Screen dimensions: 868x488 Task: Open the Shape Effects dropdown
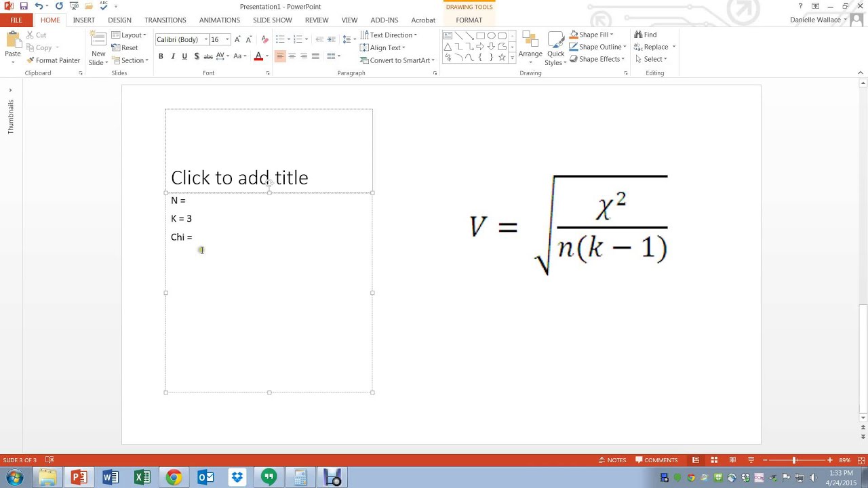point(597,59)
